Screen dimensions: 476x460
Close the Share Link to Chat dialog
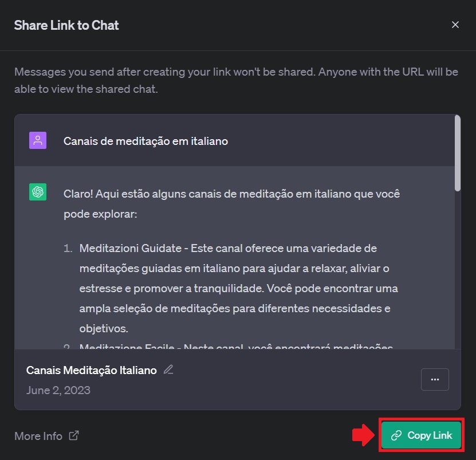pos(455,25)
